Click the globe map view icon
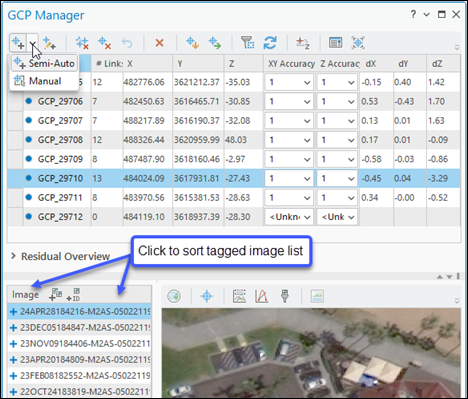This screenshot has height=399, width=468. click(174, 296)
